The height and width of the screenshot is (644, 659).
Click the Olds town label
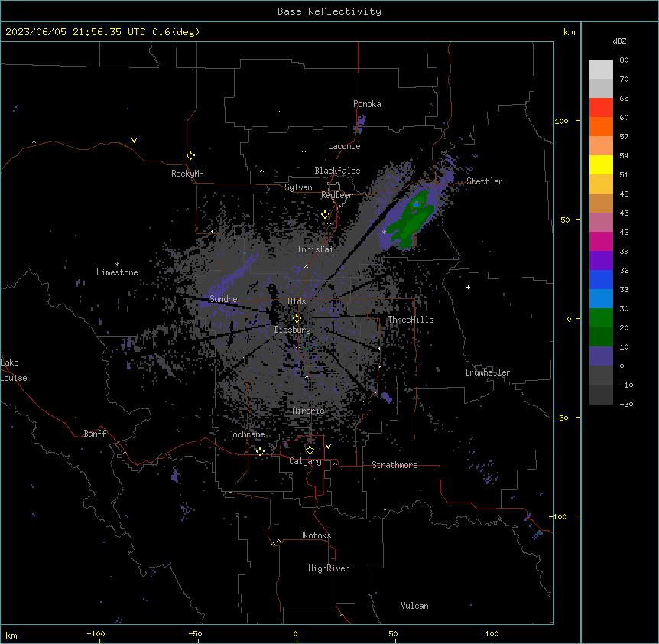297,301
